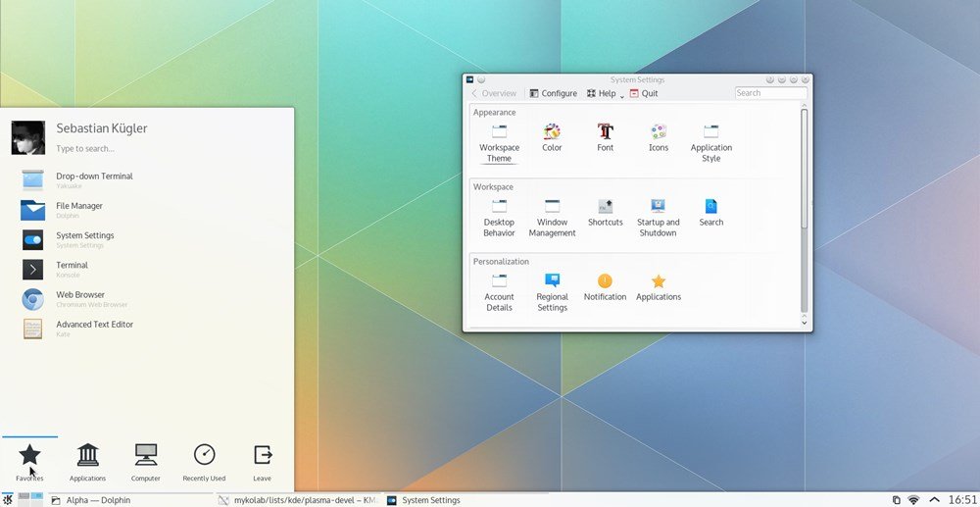Switch to the Recently Used tab
The width and height of the screenshot is (980, 507).
204,462
